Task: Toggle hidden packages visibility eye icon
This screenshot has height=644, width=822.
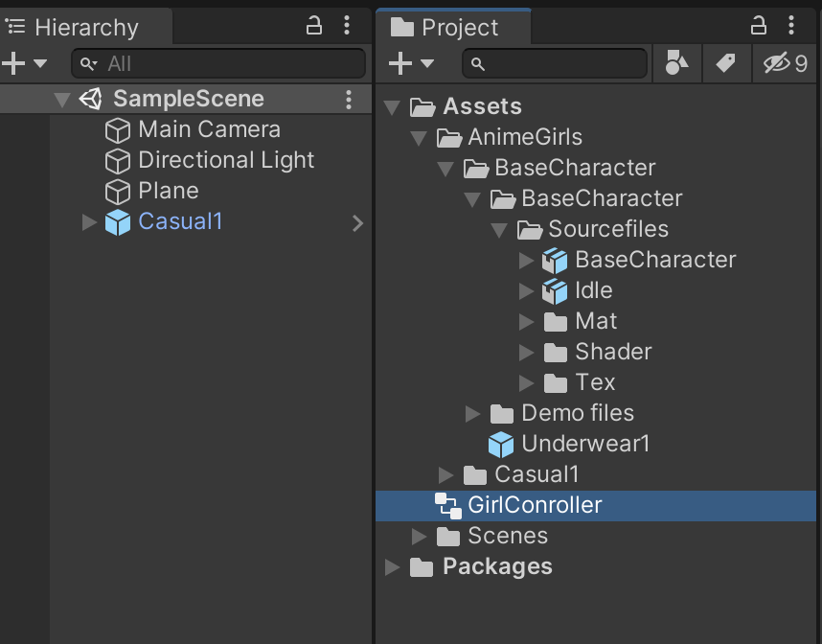Action: tap(786, 63)
